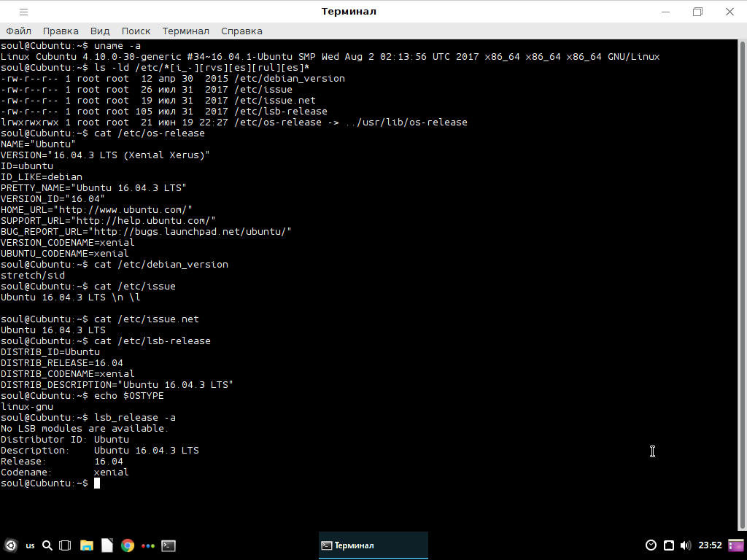Click the 'Distributor ID: Ubuntu' line
The height and width of the screenshot is (560, 747).
click(65, 440)
